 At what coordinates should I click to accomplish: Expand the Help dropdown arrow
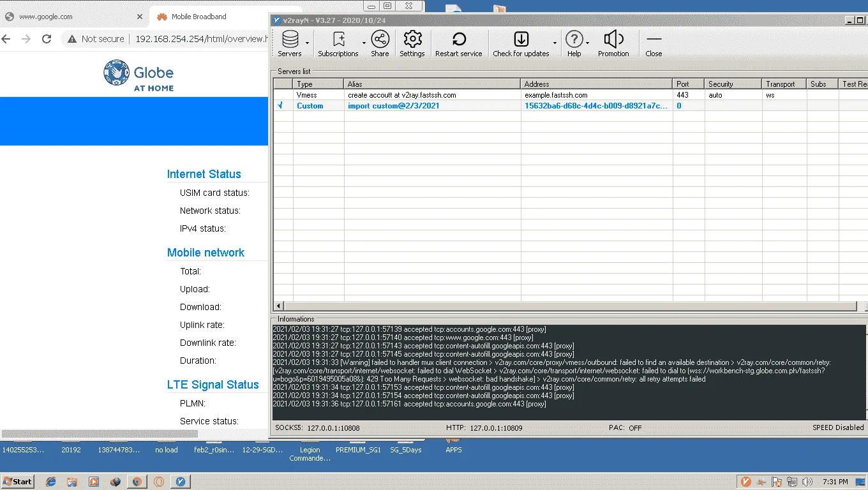point(588,43)
